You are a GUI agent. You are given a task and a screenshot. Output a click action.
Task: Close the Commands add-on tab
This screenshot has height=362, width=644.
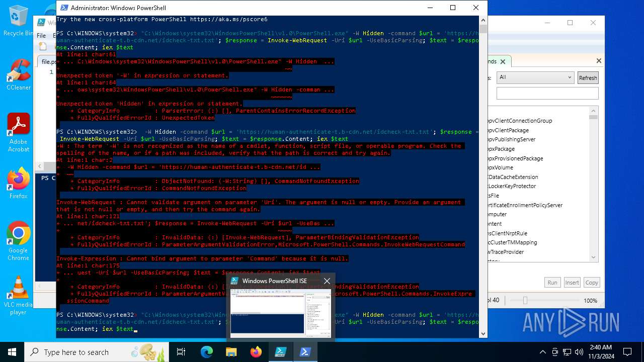(x=503, y=61)
